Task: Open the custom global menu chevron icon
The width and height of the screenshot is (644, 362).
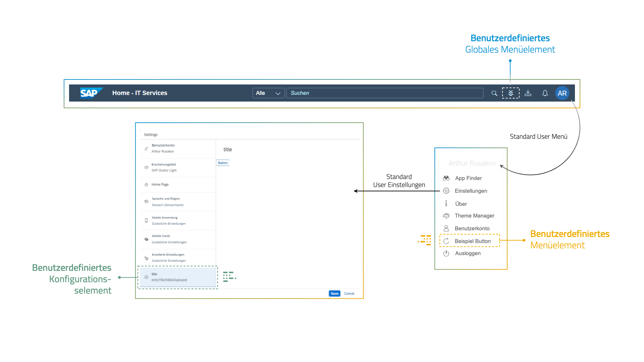Action: [511, 93]
